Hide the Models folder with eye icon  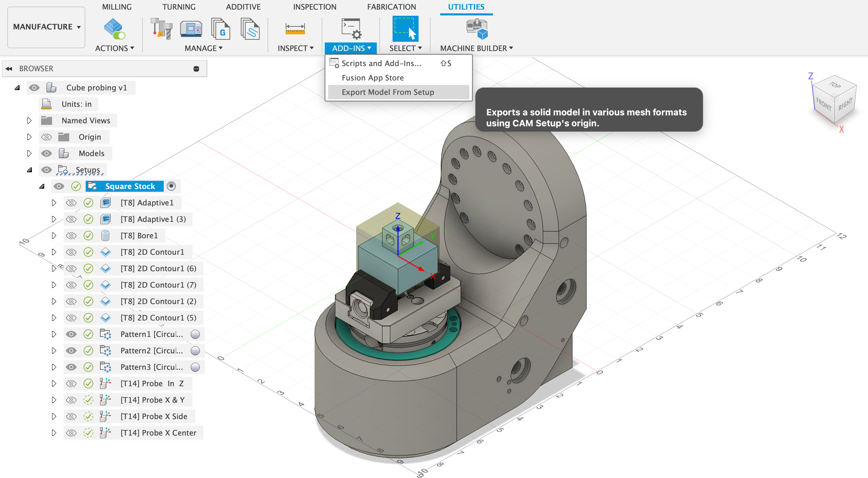coord(47,153)
